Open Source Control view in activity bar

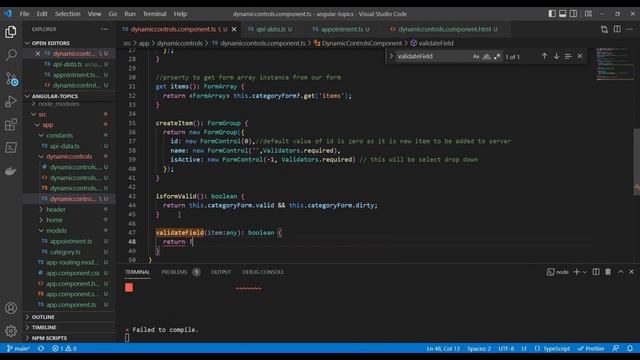[11, 78]
